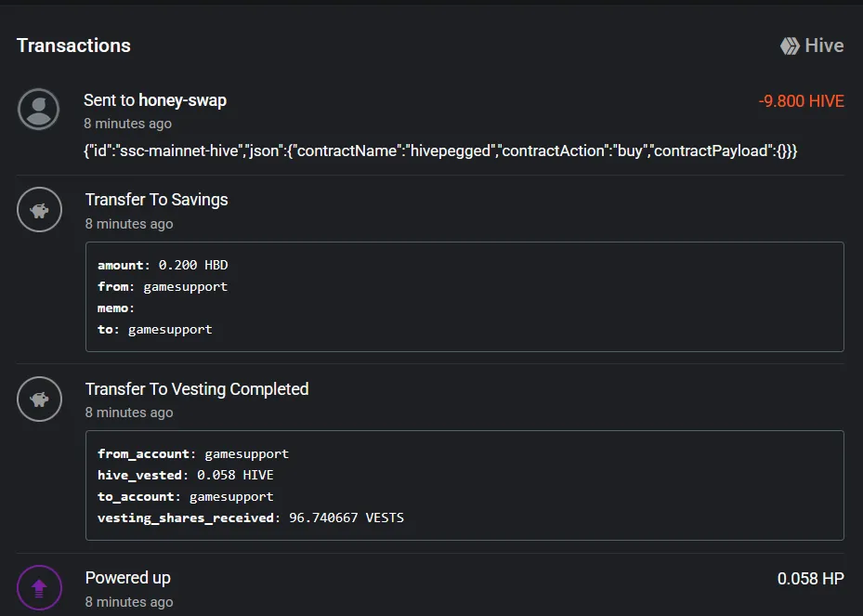This screenshot has height=616, width=863.
Task: Click the Transfer To Savings piggy bank icon
Action: 39,210
